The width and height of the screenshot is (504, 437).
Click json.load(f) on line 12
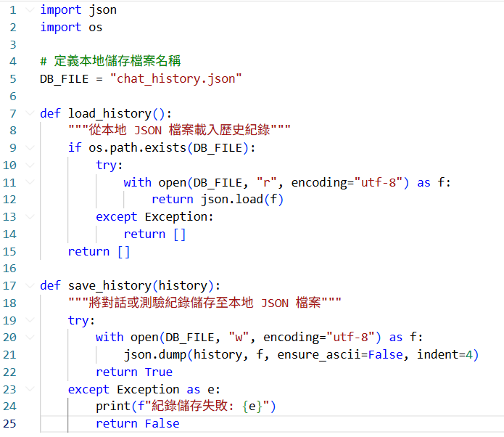(242, 200)
